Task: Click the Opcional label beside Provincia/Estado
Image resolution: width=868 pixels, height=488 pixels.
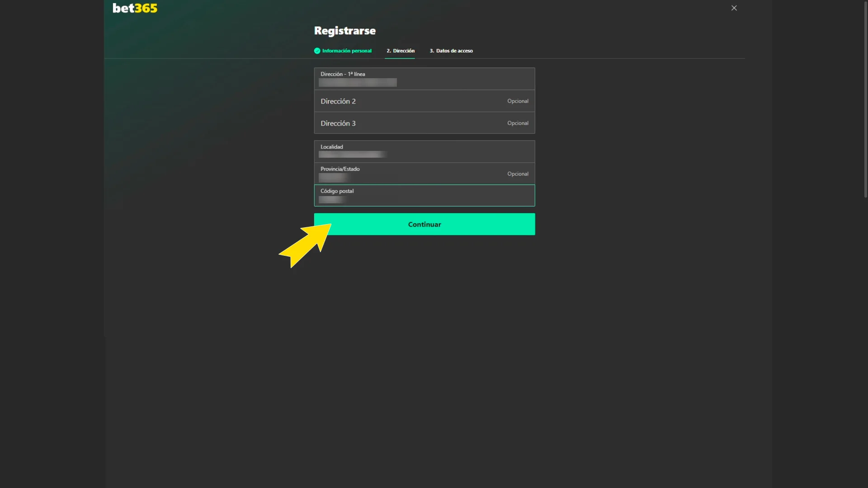Action: pyautogui.click(x=518, y=174)
